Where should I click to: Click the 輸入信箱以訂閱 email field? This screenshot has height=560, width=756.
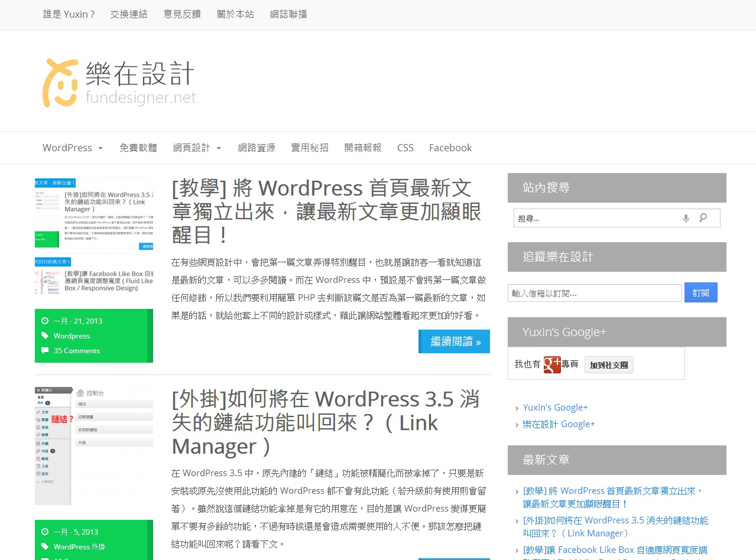[595, 293]
